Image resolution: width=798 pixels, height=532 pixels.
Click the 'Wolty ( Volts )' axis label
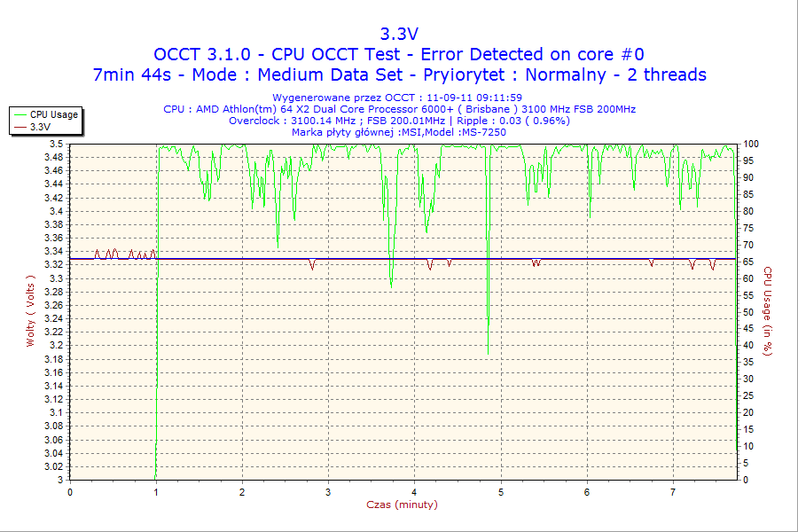click(x=30, y=310)
